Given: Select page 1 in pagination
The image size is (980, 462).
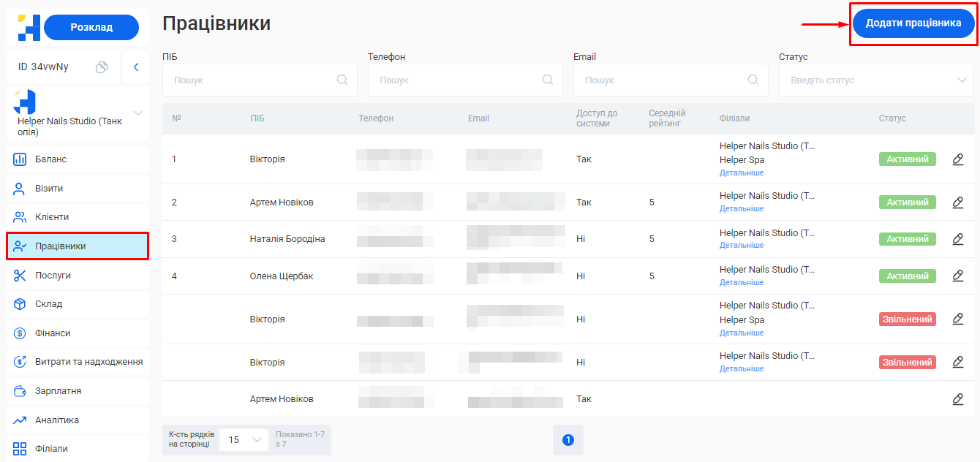Looking at the screenshot, I should (x=568, y=440).
